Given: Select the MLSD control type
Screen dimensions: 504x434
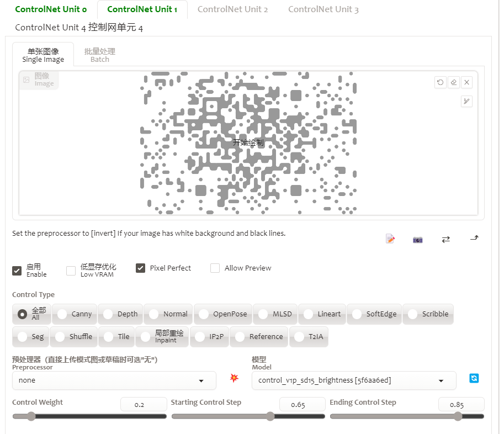Looking at the screenshot, I should click(275, 314).
